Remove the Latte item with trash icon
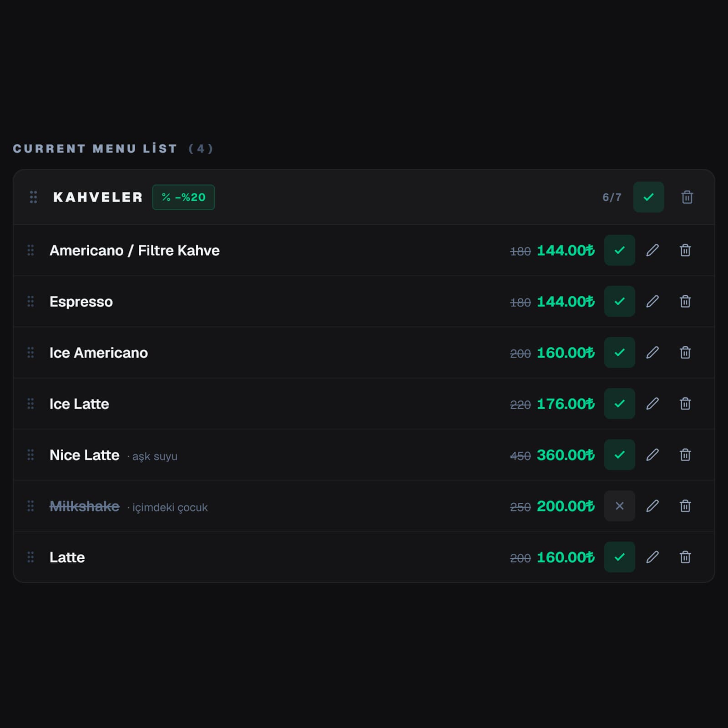728x728 pixels. [x=685, y=557]
